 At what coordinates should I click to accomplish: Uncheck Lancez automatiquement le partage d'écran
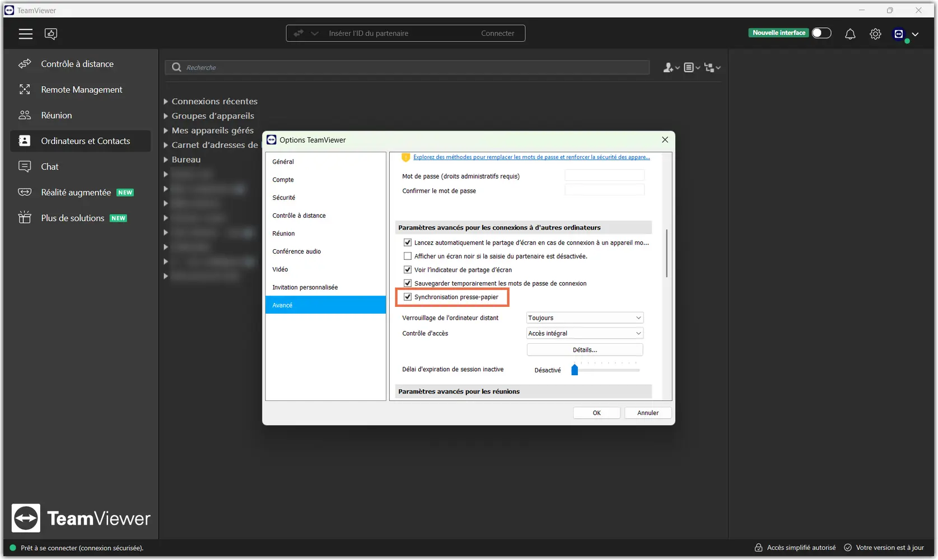(x=408, y=242)
